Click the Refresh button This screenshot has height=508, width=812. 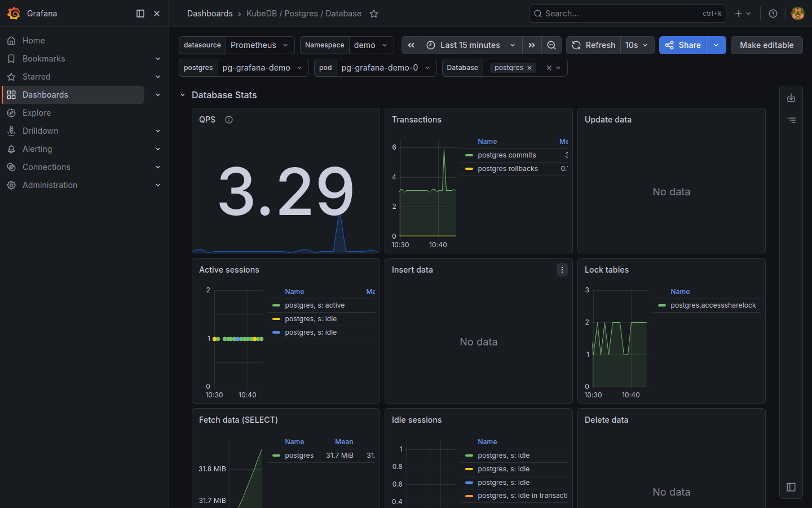593,45
